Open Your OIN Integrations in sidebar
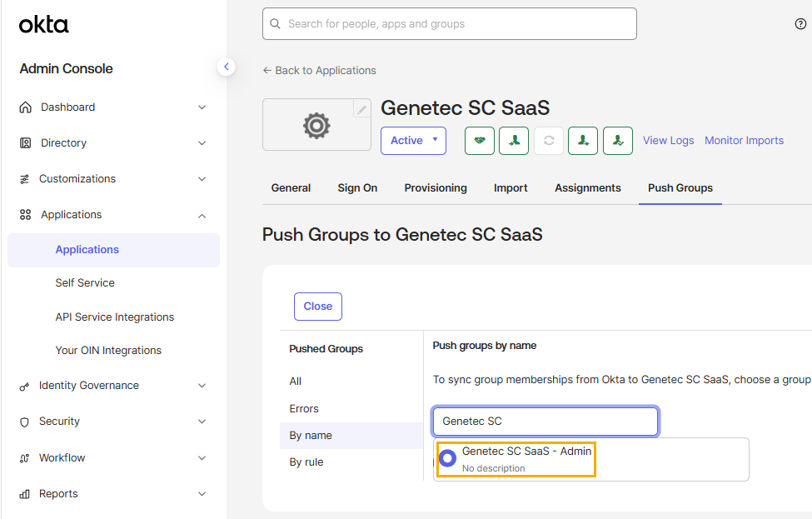Screen dimensions: 812x519 108,351
